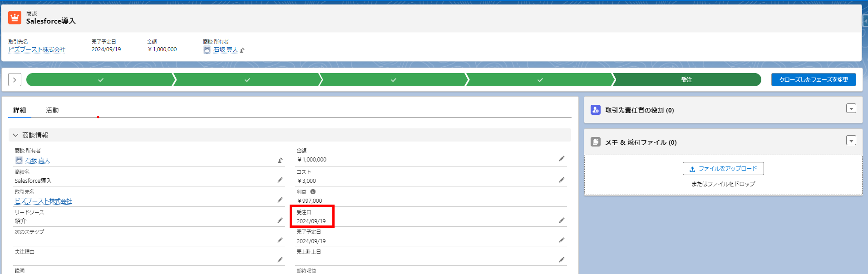Click change owner icon in header
This screenshot has height=274, width=868.
click(242, 50)
